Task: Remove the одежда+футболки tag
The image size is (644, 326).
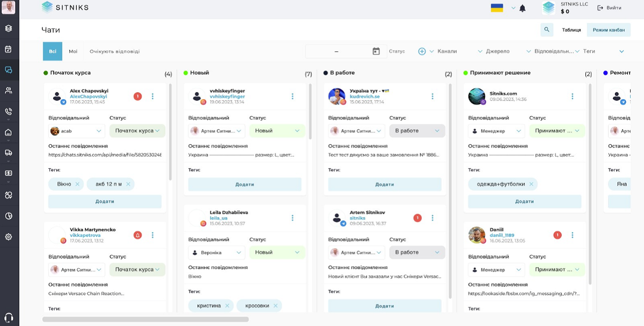Action: (x=531, y=184)
